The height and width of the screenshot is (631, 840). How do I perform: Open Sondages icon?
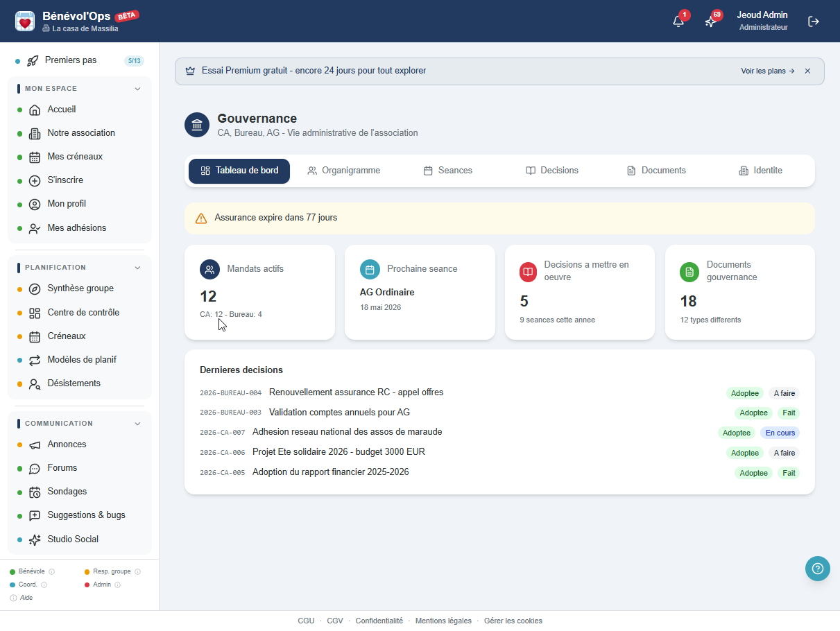coord(35,492)
